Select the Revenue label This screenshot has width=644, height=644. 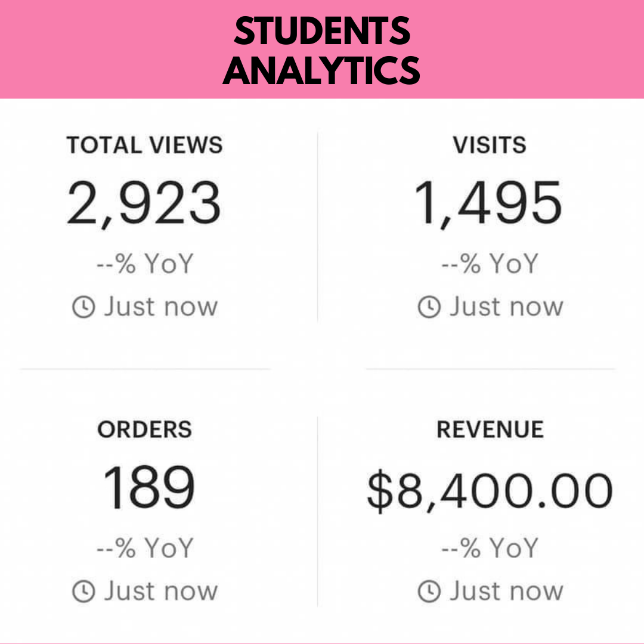click(490, 430)
